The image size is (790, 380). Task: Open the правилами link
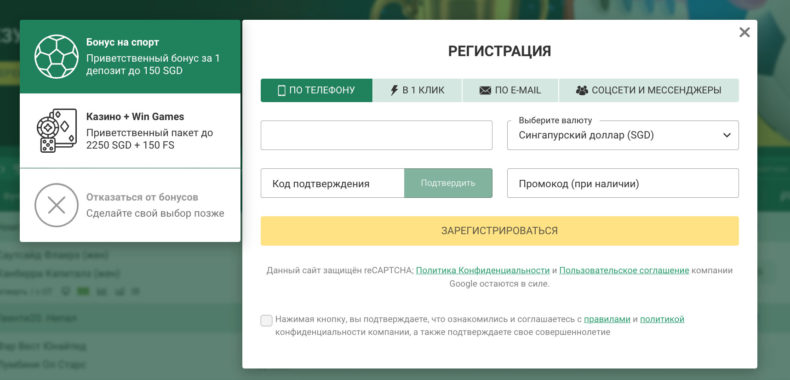[607, 319]
